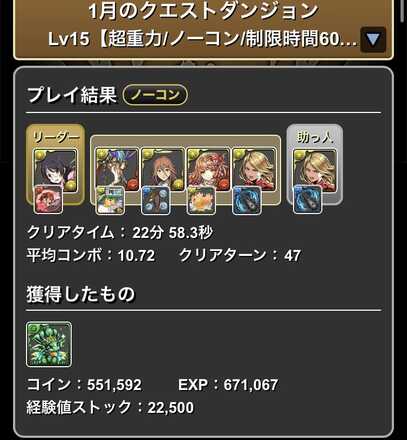Tap blue-orb assist icon under second sub-member

point(156,200)
